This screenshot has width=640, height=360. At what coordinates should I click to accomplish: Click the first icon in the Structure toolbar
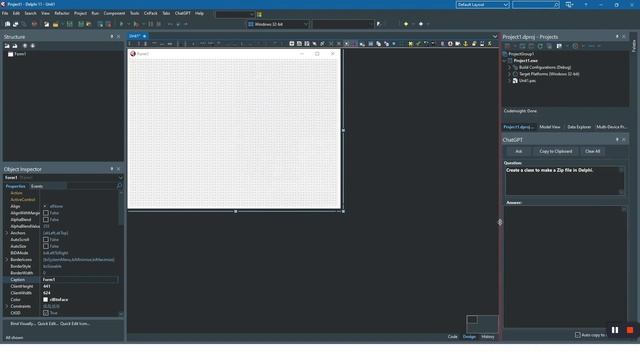coord(7,46)
